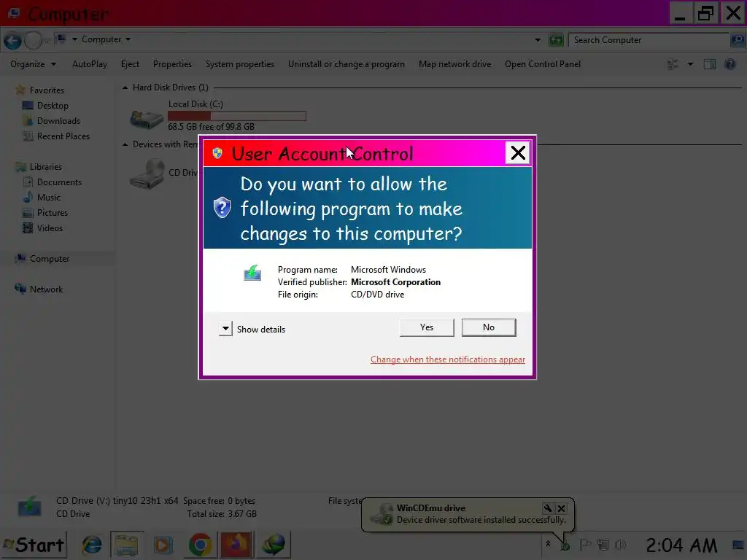Select Computer in navigation pane
747x560 pixels.
(49, 259)
